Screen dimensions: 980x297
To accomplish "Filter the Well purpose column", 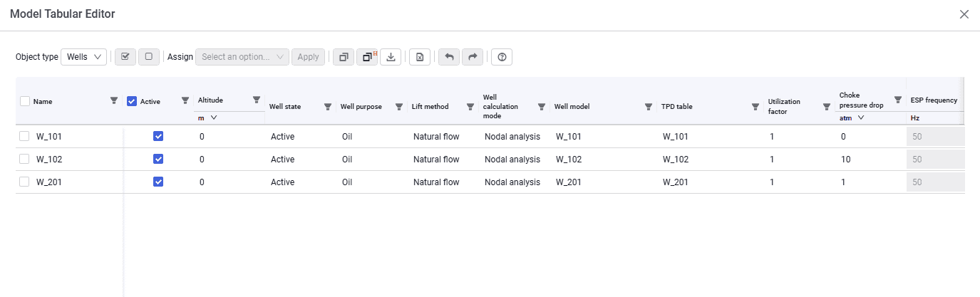I will (x=399, y=107).
